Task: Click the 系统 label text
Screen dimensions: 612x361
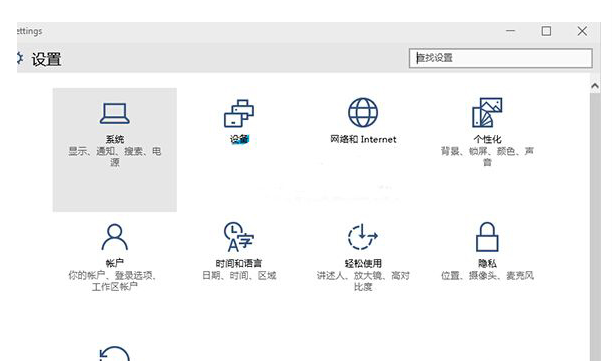Action: pos(115,139)
